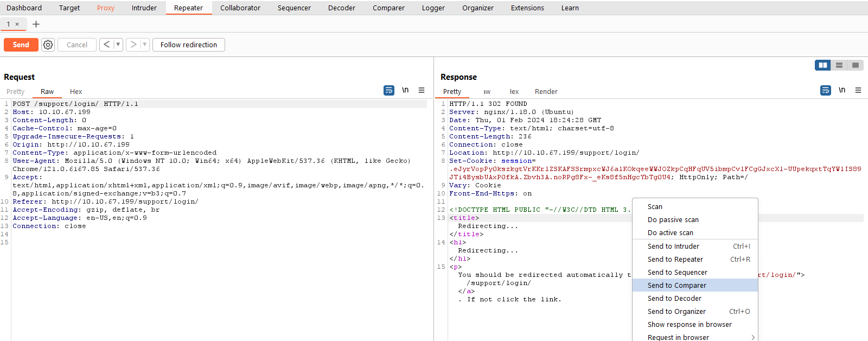Image resolution: width=868 pixels, height=341 pixels.
Task: Open the Logger tab
Action: point(433,8)
